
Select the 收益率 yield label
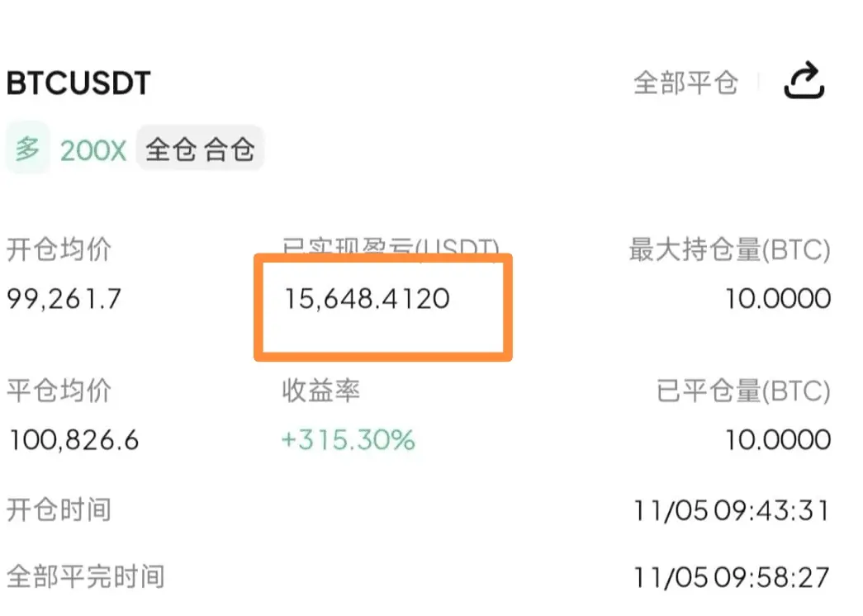[x=320, y=391]
